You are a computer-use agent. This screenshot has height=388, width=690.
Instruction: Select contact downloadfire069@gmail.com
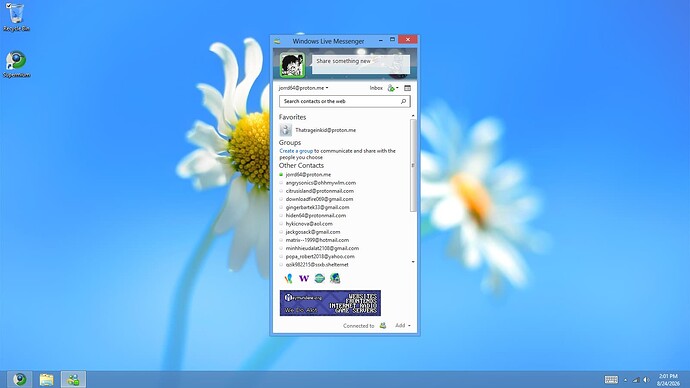coord(319,199)
